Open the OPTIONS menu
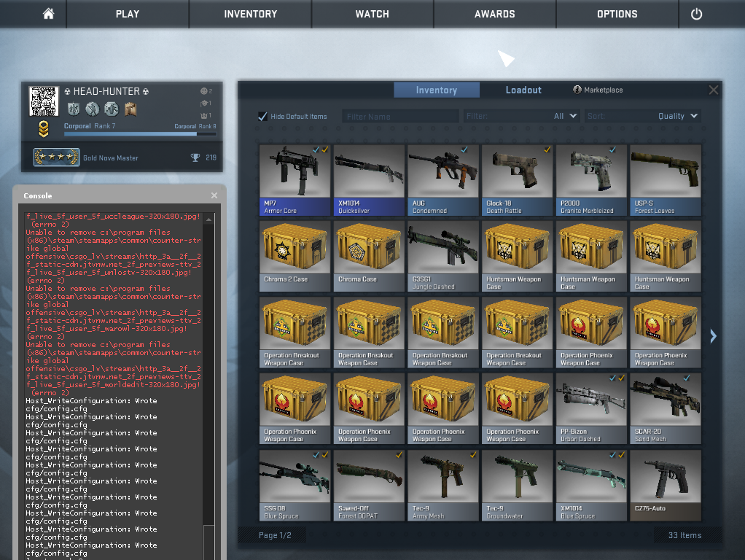 click(x=617, y=14)
